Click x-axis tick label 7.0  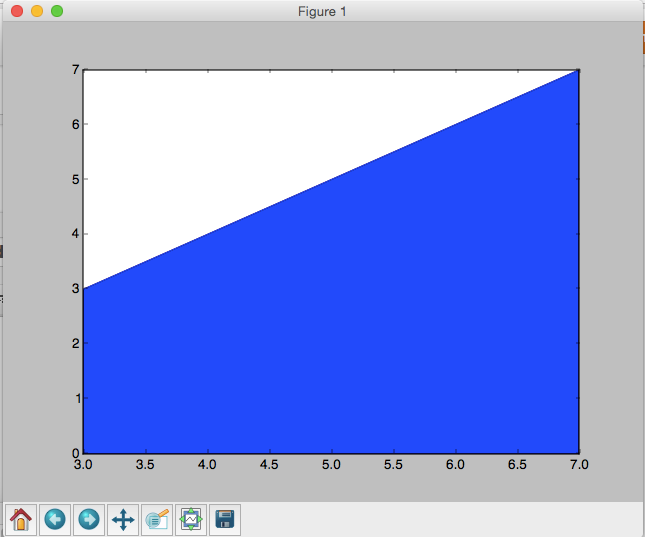coord(579,465)
